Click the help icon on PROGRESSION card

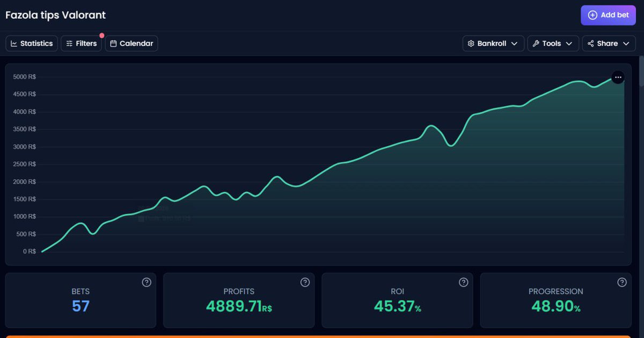(x=621, y=282)
